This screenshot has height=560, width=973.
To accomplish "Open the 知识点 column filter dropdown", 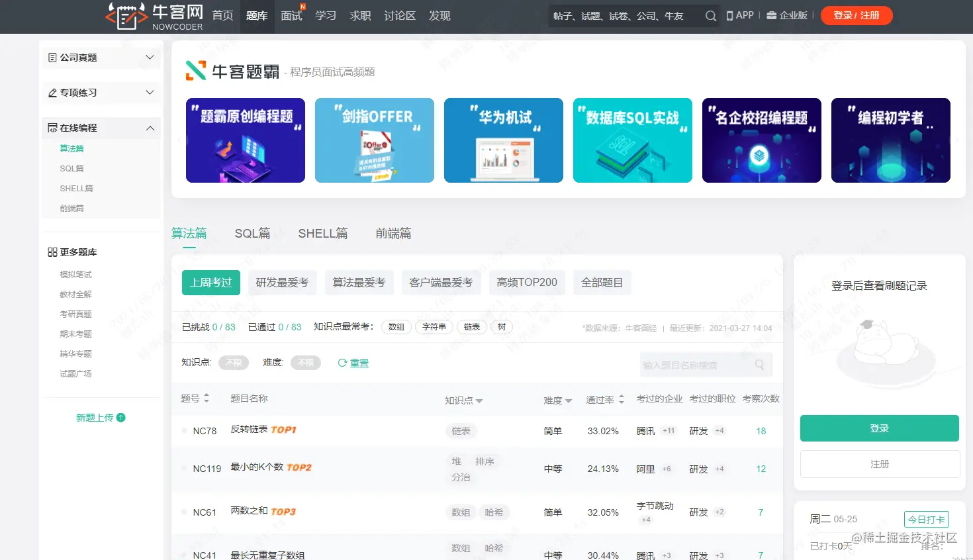I will click(x=479, y=401).
